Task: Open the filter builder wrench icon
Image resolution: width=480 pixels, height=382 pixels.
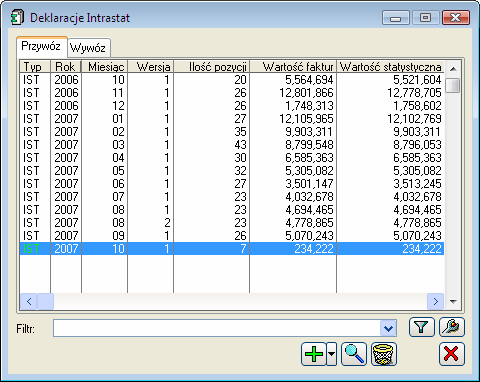Action: coord(452,327)
